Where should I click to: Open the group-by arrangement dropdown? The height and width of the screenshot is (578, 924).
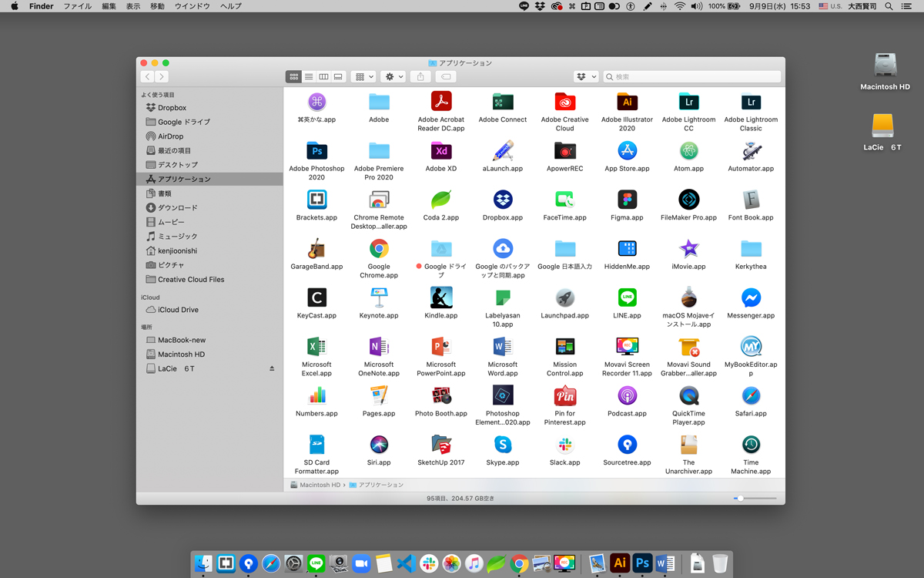[363, 76]
